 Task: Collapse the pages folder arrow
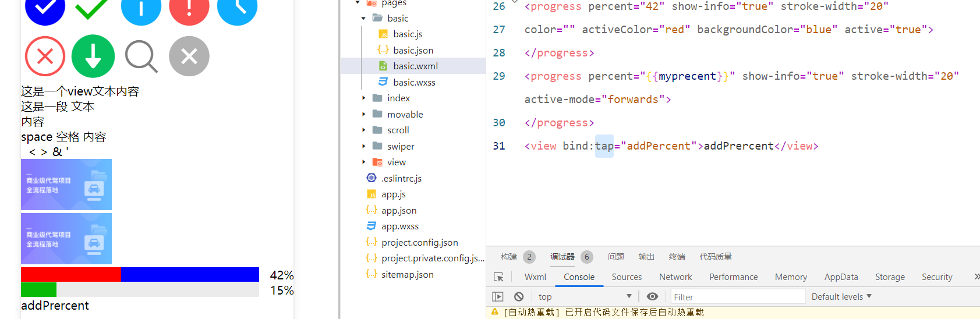coord(358,3)
